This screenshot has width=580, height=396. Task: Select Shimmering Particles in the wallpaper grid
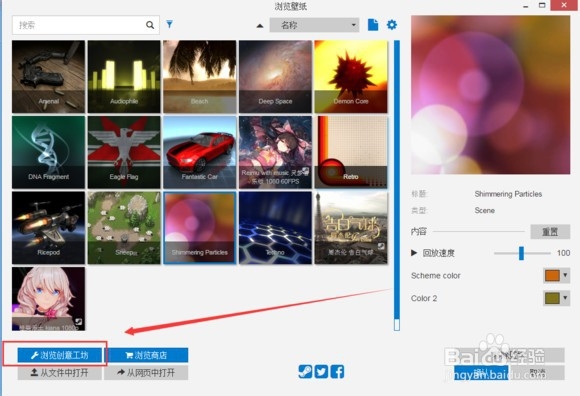click(200, 228)
